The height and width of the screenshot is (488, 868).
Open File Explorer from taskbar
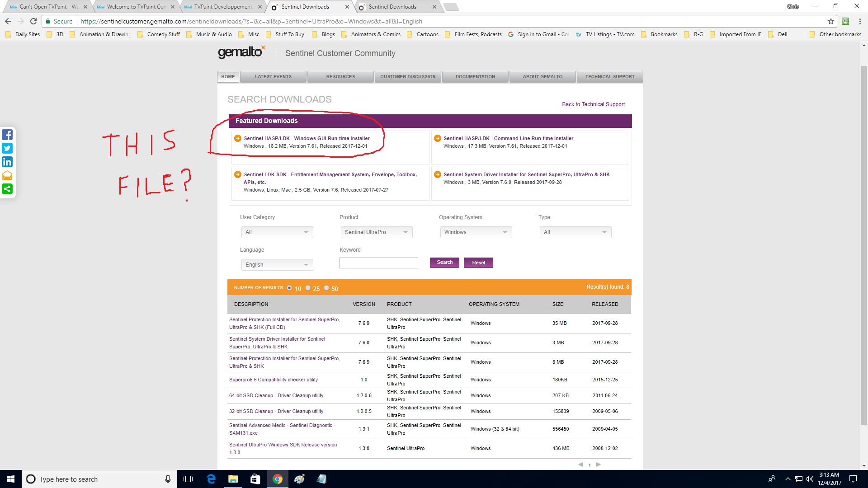coord(233,479)
